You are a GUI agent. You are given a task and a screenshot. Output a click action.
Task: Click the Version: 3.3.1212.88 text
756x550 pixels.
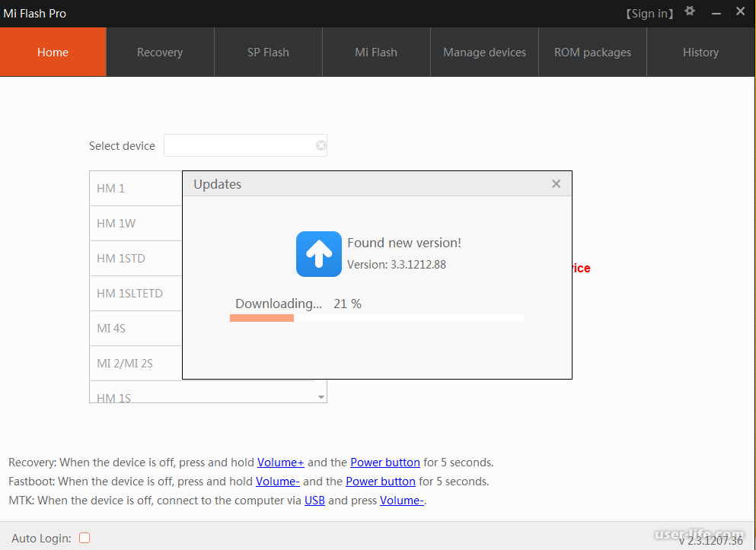(397, 265)
